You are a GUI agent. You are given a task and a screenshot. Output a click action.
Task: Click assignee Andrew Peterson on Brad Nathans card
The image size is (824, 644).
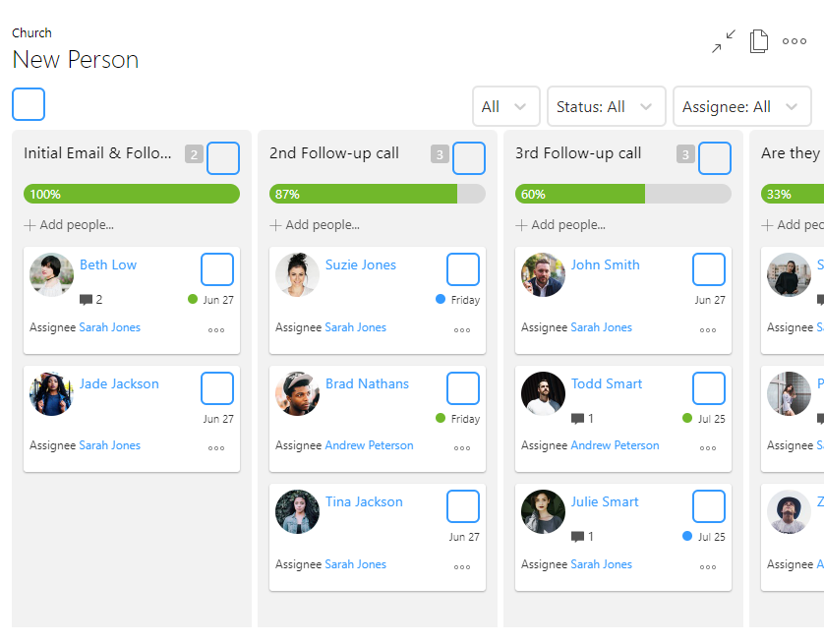pos(369,445)
